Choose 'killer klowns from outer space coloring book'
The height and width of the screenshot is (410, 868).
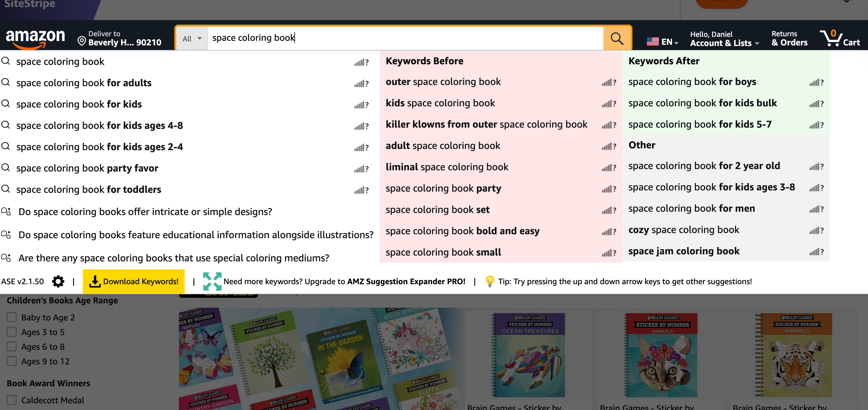[486, 124]
